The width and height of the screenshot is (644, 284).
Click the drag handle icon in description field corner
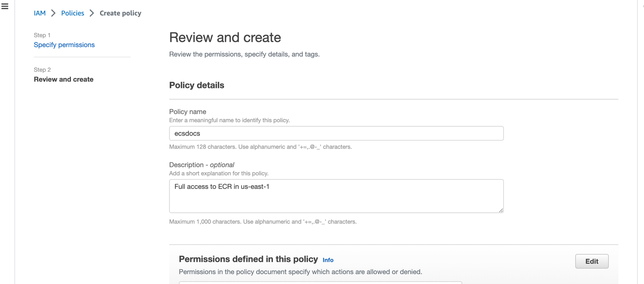pos(501,211)
